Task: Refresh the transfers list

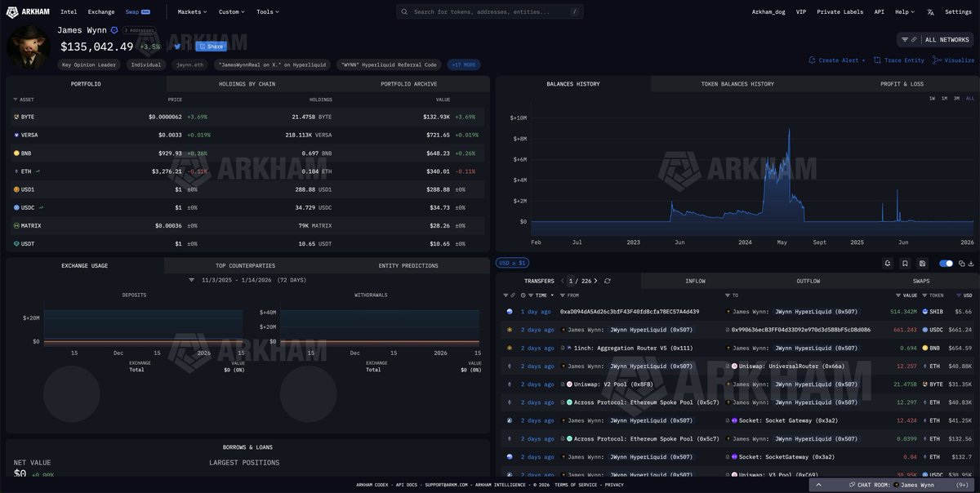Action: pyautogui.click(x=607, y=281)
